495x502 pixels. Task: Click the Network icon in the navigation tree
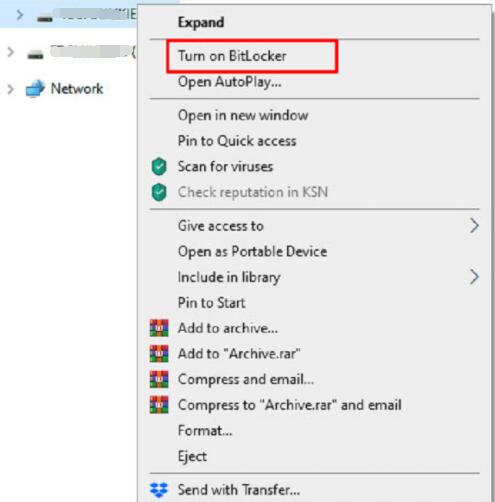pos(35,89)
